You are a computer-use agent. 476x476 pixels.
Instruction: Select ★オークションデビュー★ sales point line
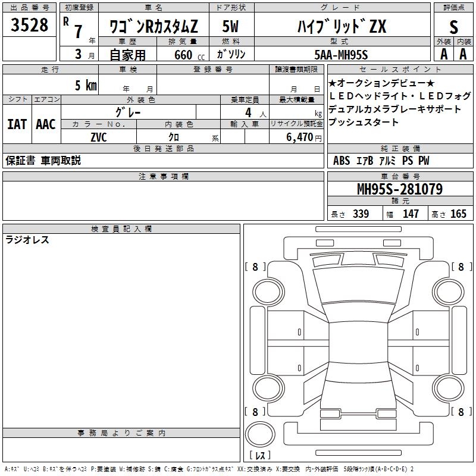click(381, 83)
